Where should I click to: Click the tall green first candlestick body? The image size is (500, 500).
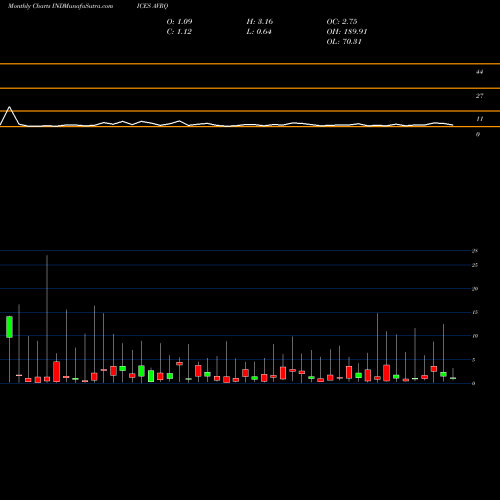[9, 327]
